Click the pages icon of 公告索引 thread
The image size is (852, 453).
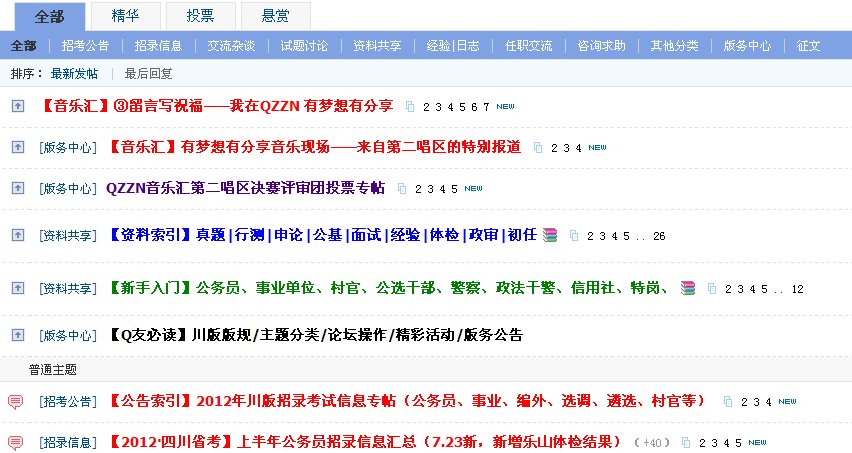pos(728,402)
